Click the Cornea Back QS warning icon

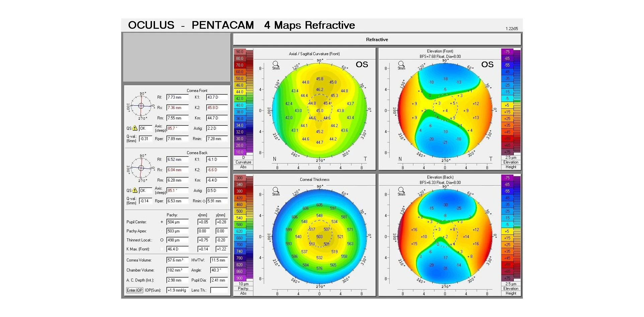coord(135,190)
